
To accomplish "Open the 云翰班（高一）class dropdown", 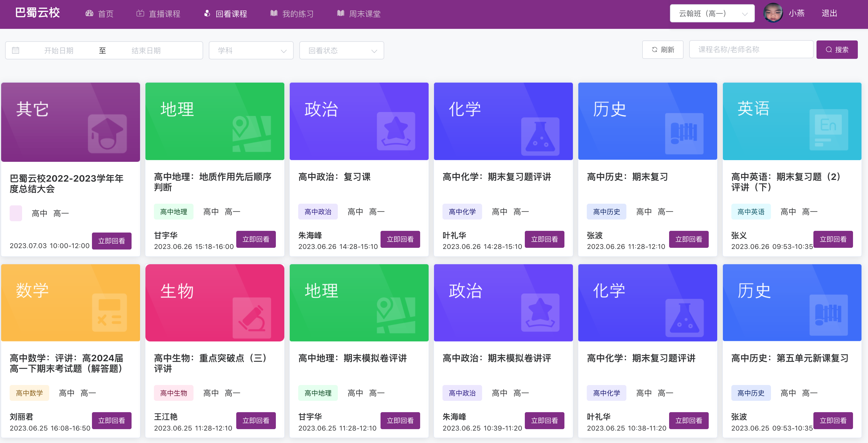I will [712, 14].
